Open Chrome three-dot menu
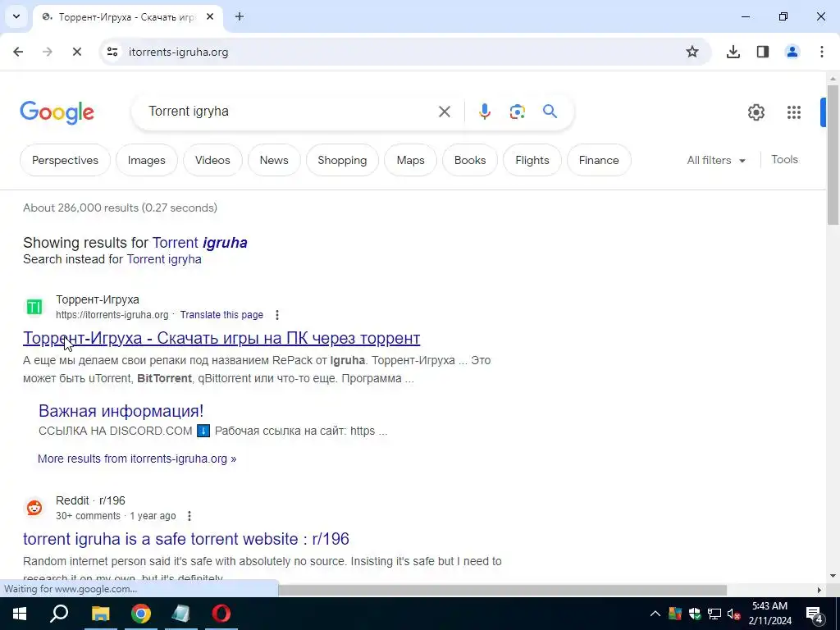Image resolution: width=840 pixels, height=630 pixels. [x=822, y=52]
